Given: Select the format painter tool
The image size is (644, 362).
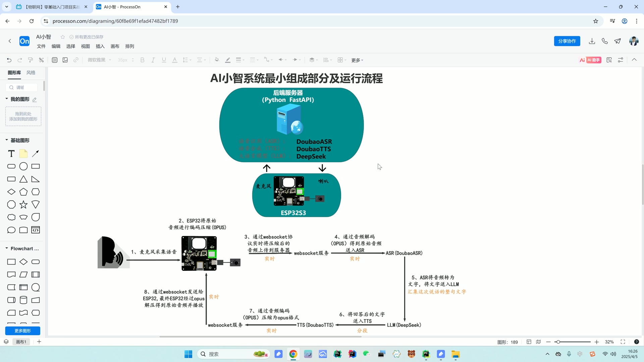Looking at the screenshot, I should (x=31, y=60).
